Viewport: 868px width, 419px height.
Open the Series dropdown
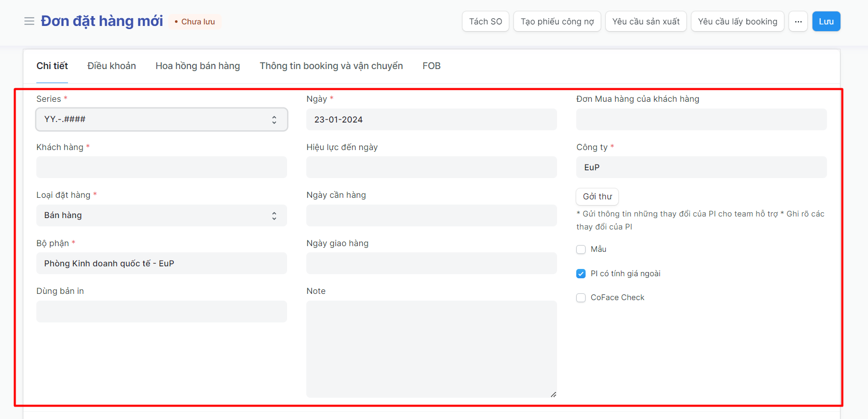(x=161, y=119)
